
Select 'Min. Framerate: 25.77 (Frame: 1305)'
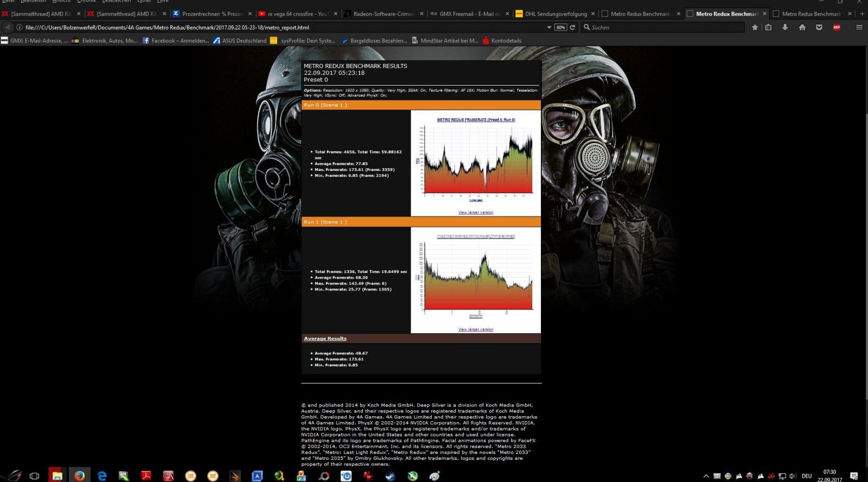click(353, 289)
